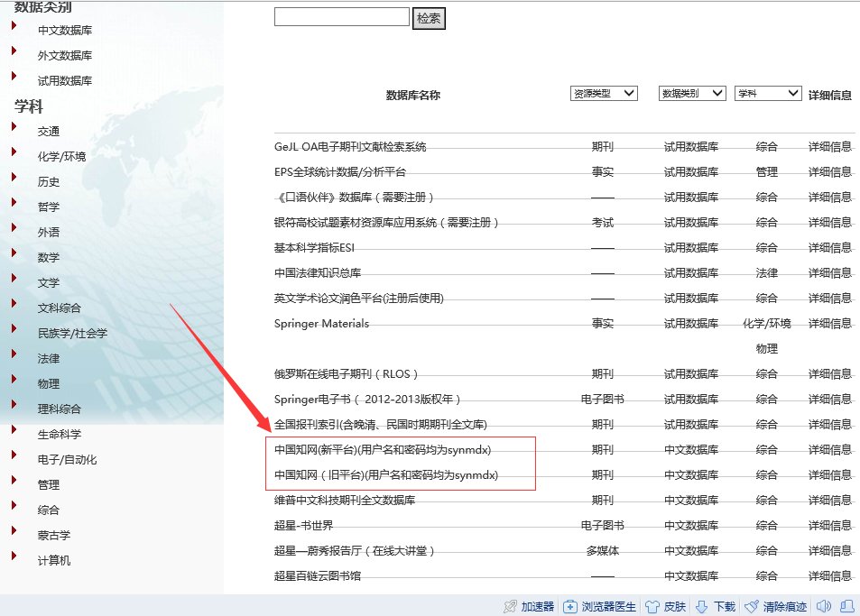Click the red arrow beside 外文数据库

coord(14,51)
